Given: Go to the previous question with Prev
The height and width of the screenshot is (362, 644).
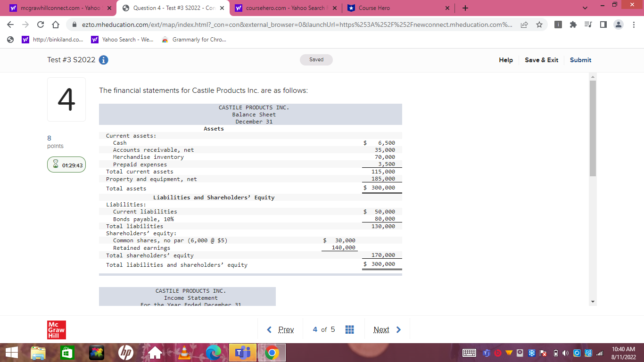Looking at the screenshot, I should 281,329.
